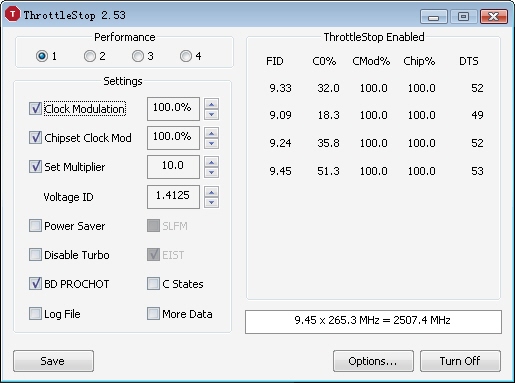Viewport: 515px width, 383px height.
Task: Minimize the ThrottleStop window
Action: pos(434,16)
